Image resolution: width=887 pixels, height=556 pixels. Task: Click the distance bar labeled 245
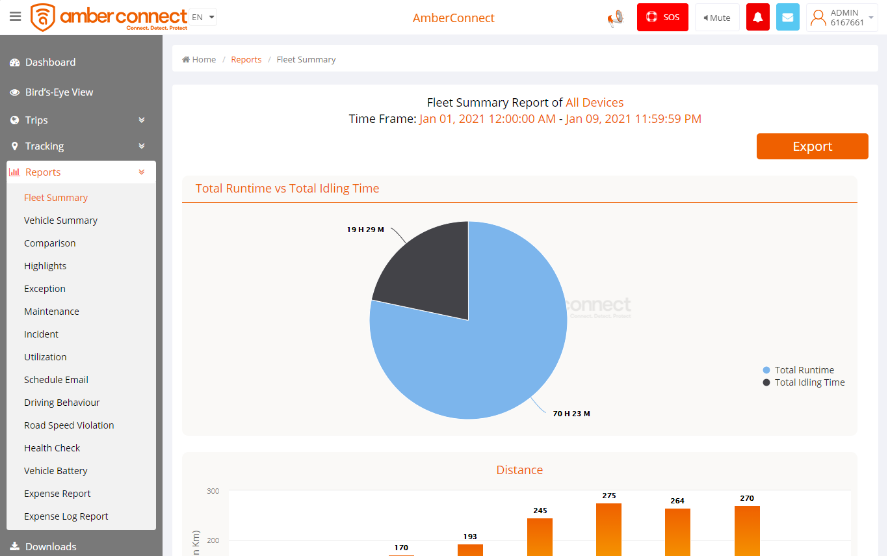pyautogui.click(x=540, y=537)
